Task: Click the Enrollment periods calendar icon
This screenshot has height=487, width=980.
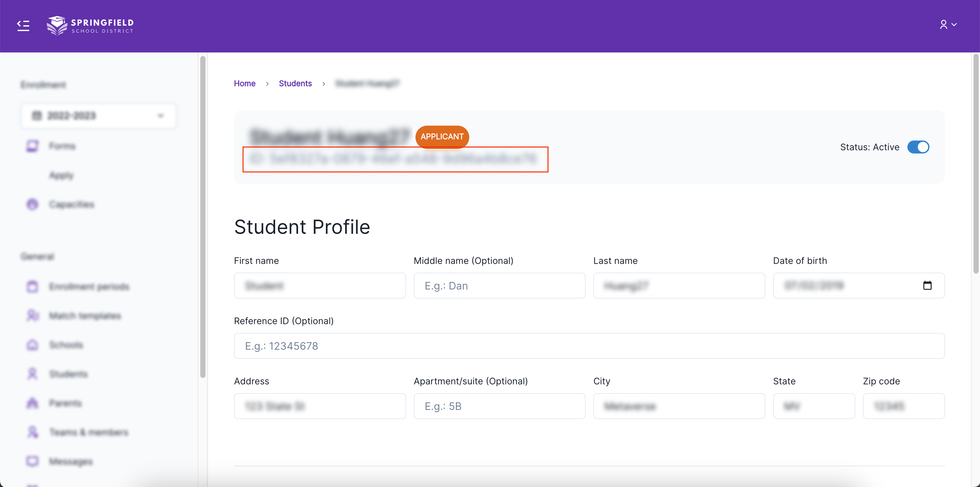Action: (32, 286)
